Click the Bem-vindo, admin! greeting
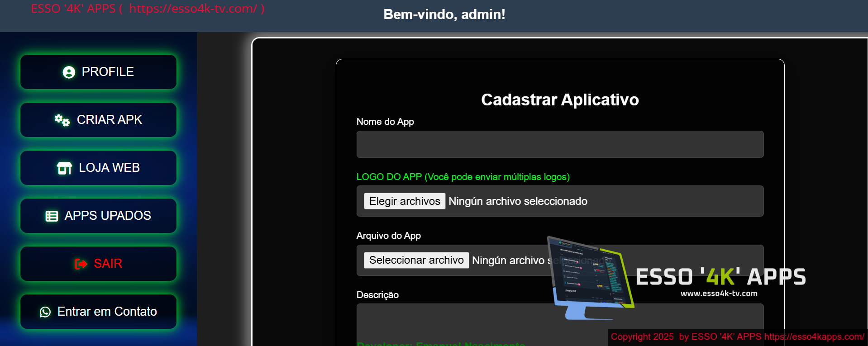The width and height of the screenshot is (868, 346). [x=444, y=14]
